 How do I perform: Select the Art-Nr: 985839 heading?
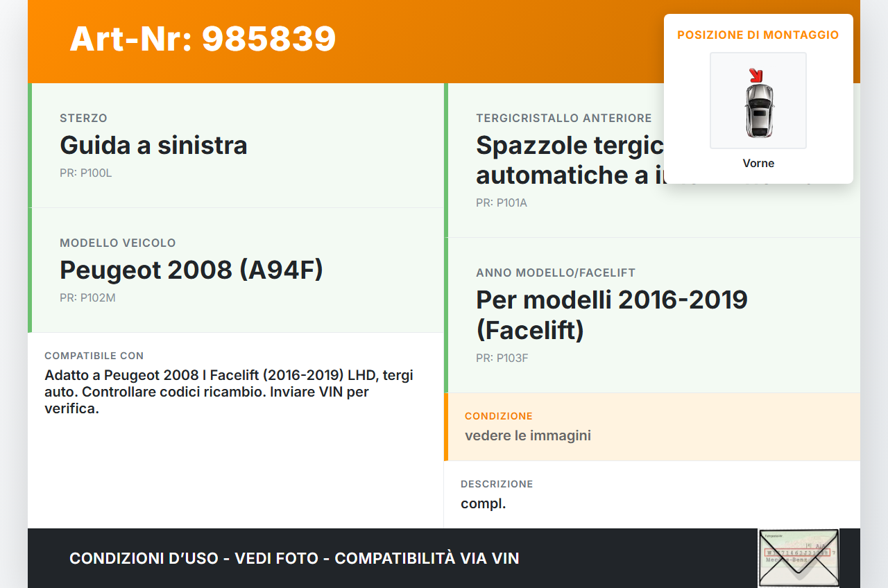pos(203,39)
